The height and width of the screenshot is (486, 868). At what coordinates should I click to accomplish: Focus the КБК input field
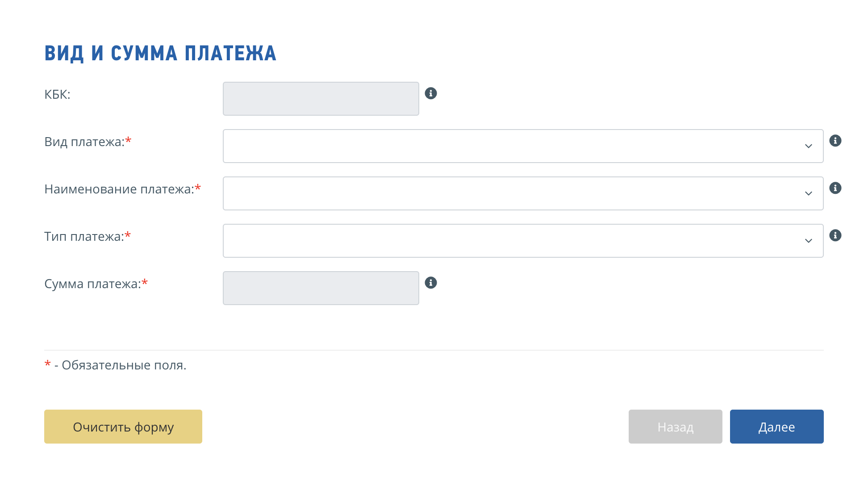click(x=321, y=99)
